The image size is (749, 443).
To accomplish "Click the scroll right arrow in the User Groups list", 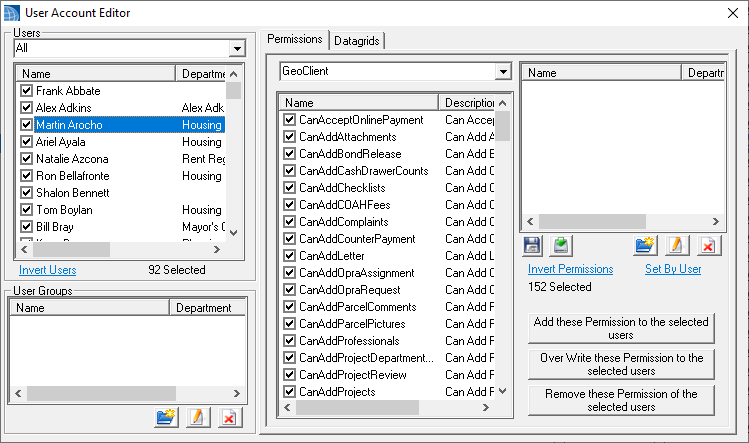I will [237, 393].
